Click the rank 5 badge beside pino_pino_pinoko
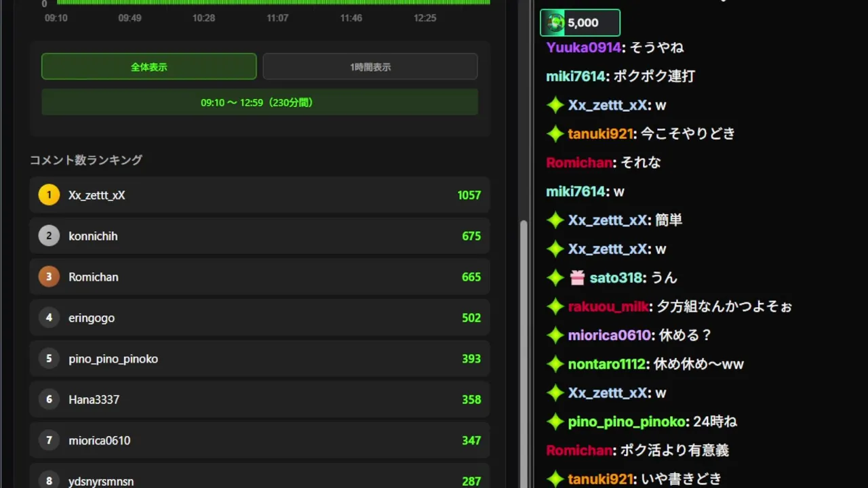The image size is (868, 488). tap(49, 359)
